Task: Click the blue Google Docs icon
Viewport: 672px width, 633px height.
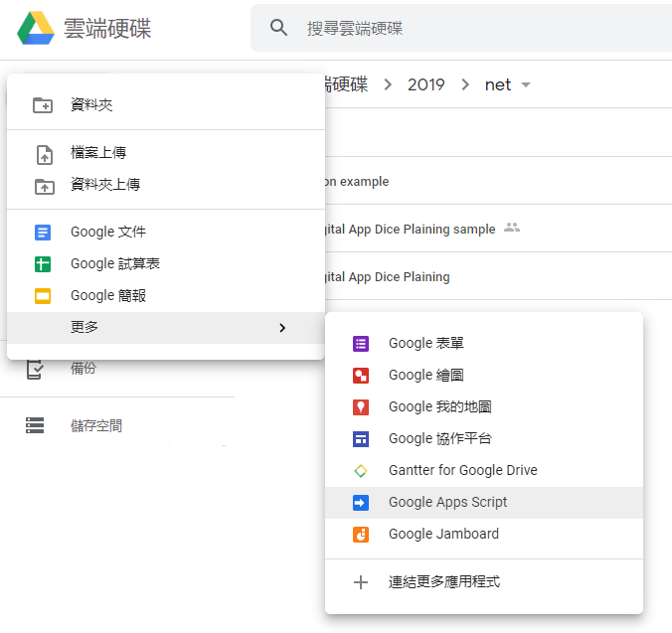Action: coord(43,233)
